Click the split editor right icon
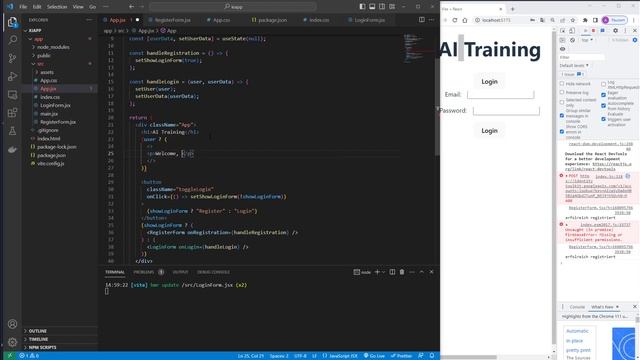 pyautogui.click(x=422, y=20)
